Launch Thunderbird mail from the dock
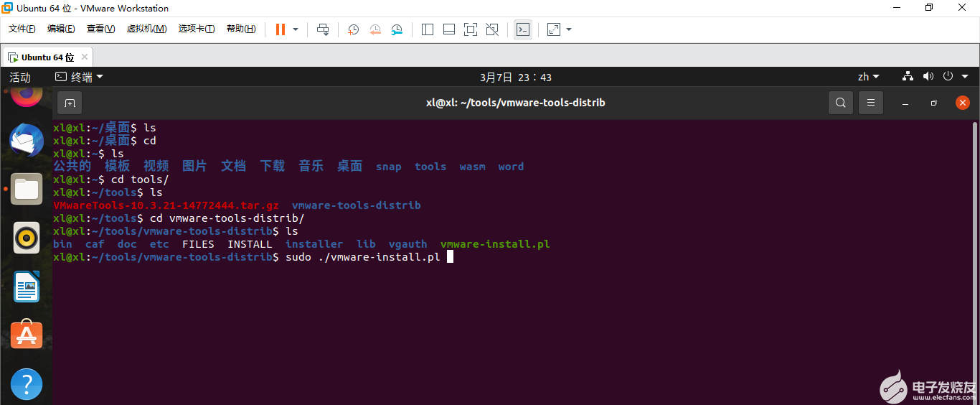Image resolution: width=980 pixels, height=405 pixels. [x=27, y=140]
